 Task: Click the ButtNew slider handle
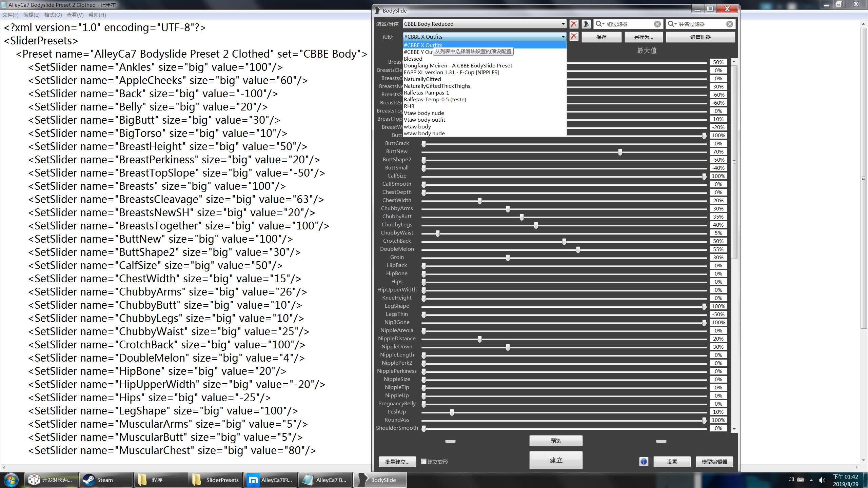620,152
